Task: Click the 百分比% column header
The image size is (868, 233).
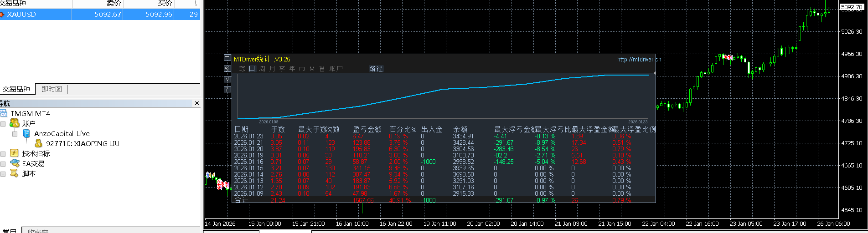Action: (403, 129)
